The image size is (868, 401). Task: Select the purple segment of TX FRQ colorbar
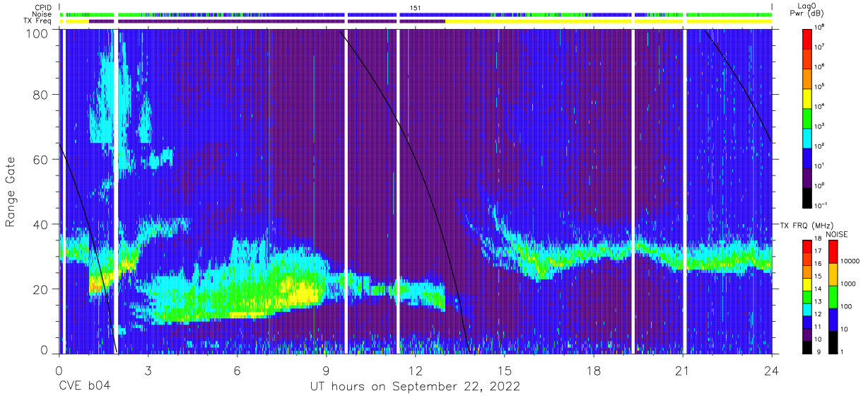pyautogui.click(x=807, y=333)
